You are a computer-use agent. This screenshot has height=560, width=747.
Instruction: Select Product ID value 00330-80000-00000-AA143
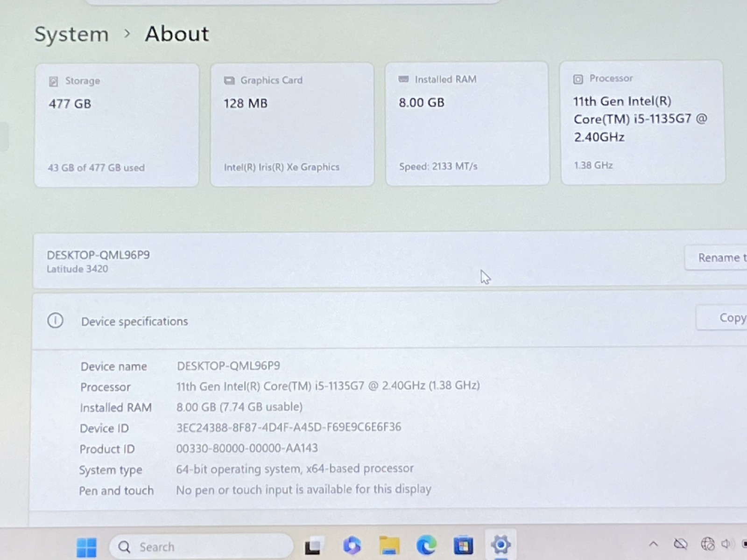[x=247, y=448]
